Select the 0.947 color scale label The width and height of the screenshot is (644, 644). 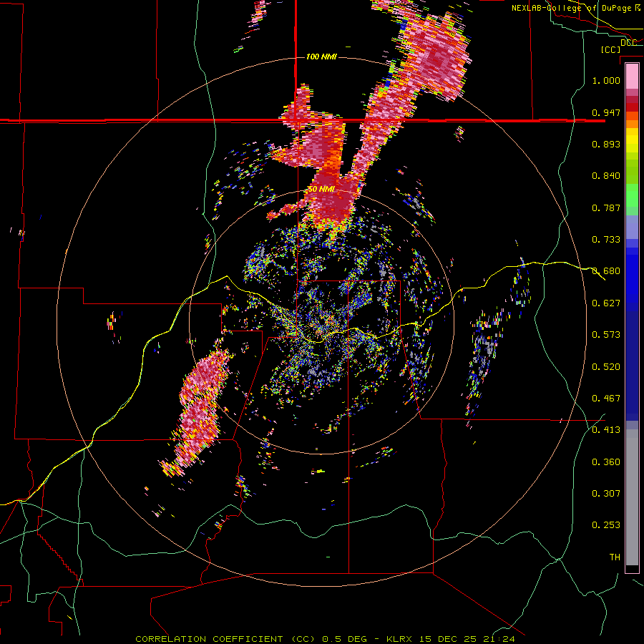[x=606, y=112]
